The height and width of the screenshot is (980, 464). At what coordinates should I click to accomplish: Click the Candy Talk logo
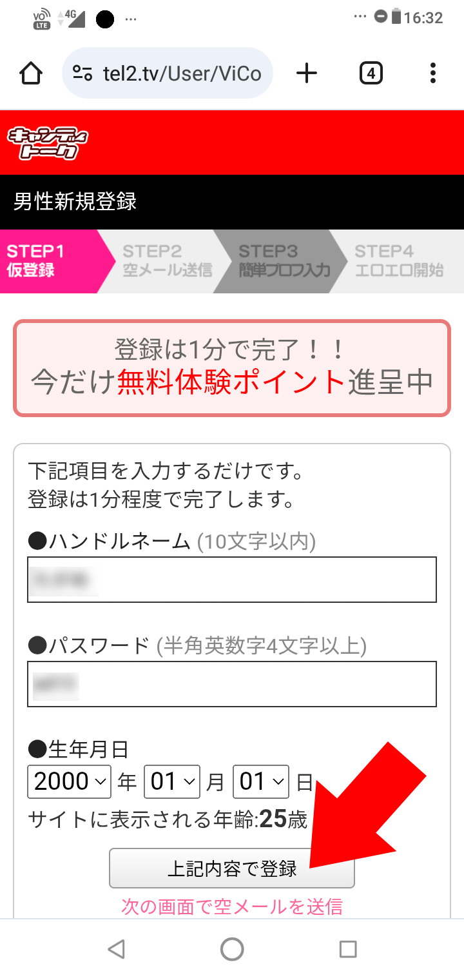click(48, 143)
